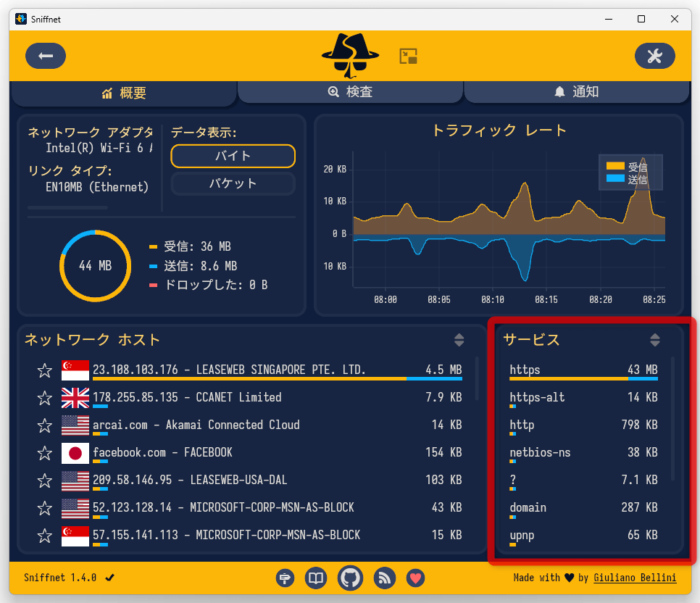This screenshot has height=603, width=700.
Task: Select the http service row
Action: coord(583,425)
